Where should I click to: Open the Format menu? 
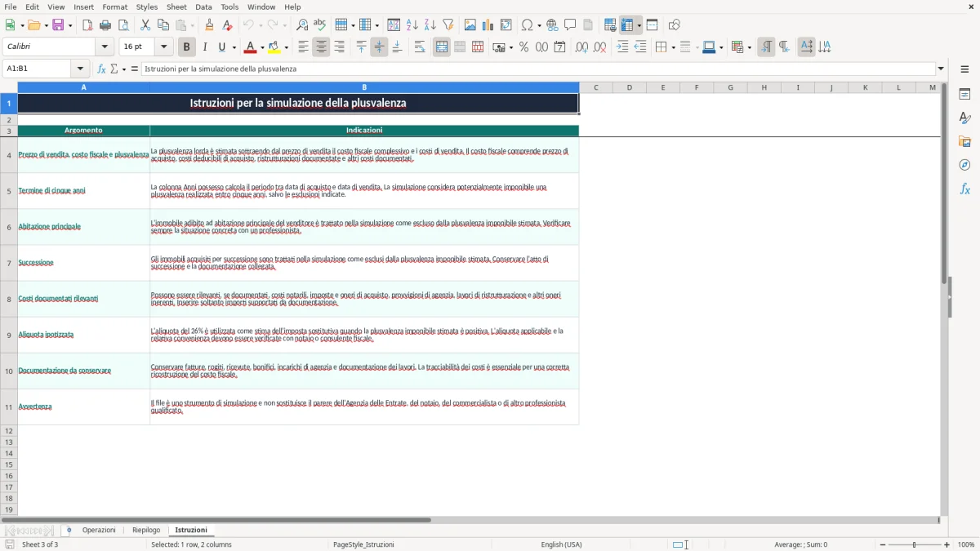pyautogui.click(x=114, y=7)
